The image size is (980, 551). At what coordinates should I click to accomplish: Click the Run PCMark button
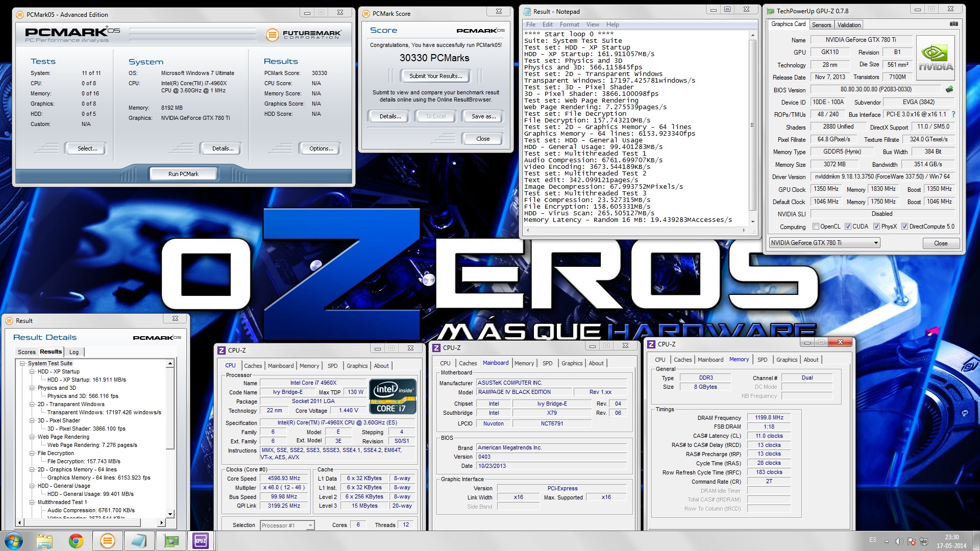pyautogui.click(x=183, y=174)
